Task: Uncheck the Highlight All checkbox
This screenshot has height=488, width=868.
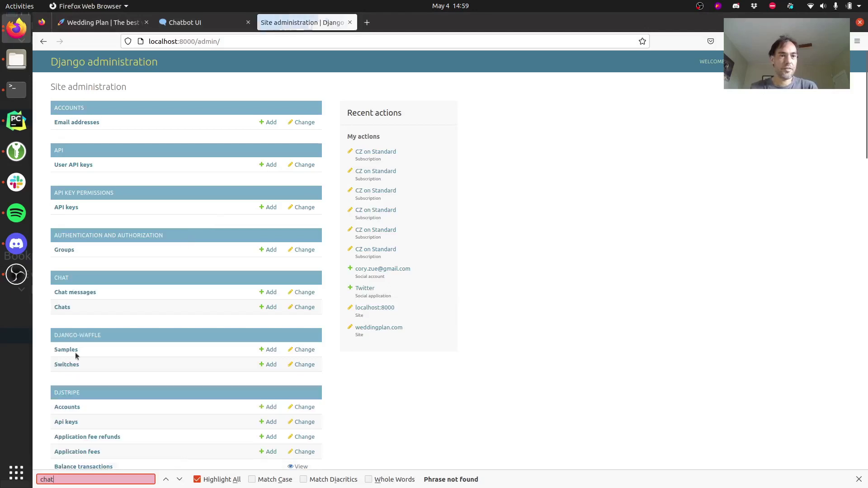Action: 197,479
